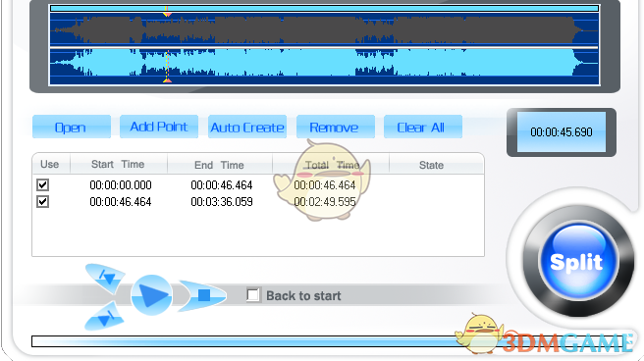Click the Stop playback button

(202, 295)
